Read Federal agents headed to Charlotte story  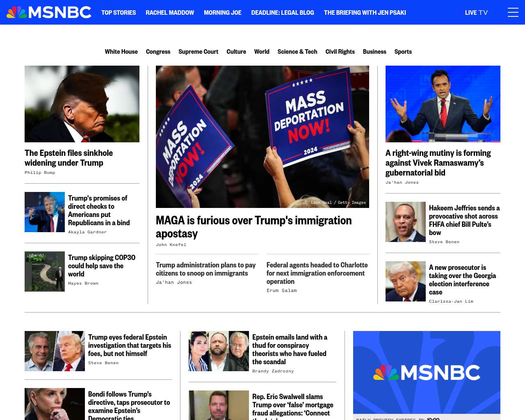pos(317,273)
